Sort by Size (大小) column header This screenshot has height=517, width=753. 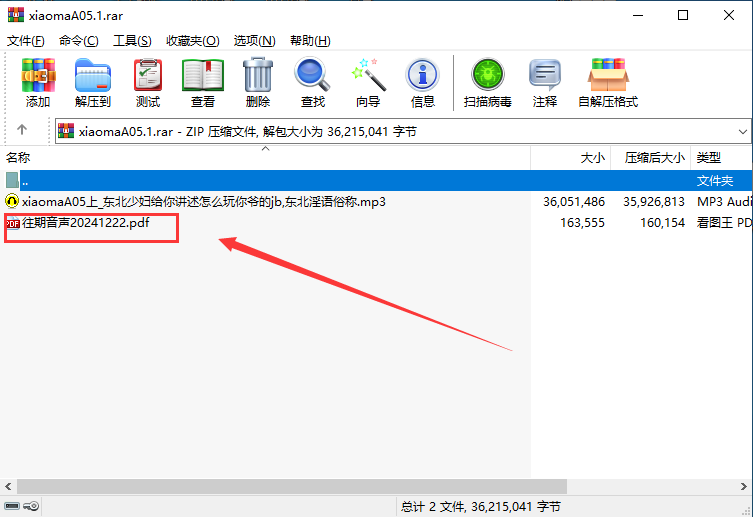(x=571, y=157)
